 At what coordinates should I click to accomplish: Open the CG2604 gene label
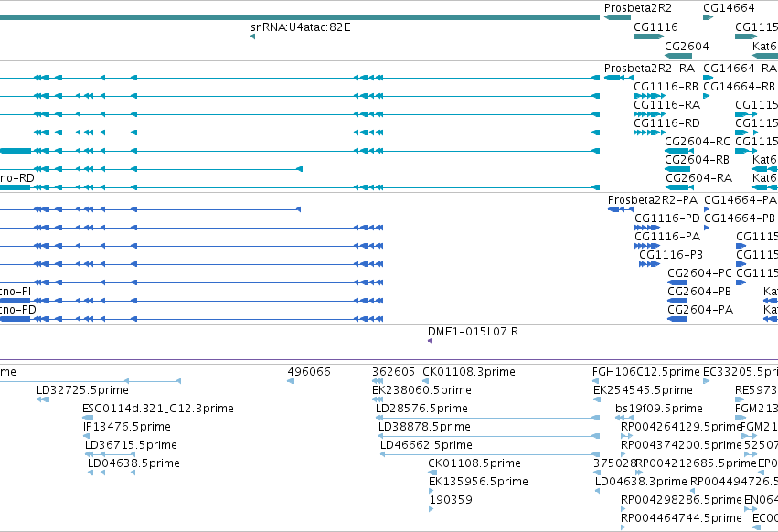coord(687,46)
